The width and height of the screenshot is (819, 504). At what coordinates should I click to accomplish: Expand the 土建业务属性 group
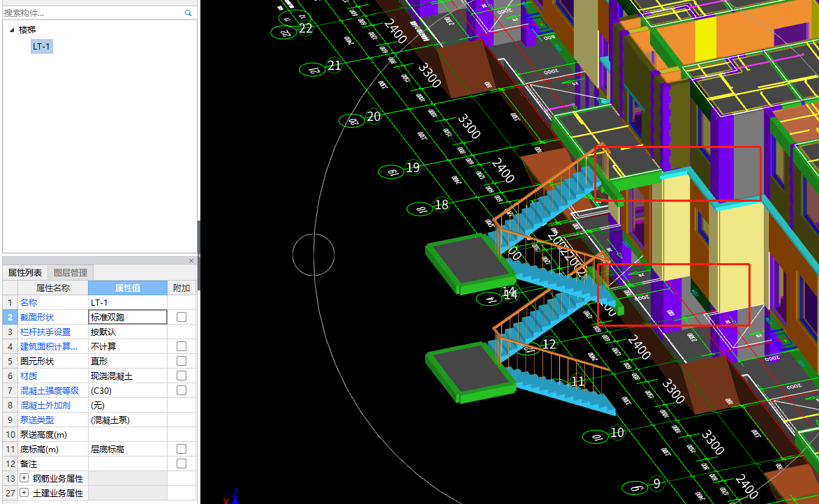coord(24,493)
